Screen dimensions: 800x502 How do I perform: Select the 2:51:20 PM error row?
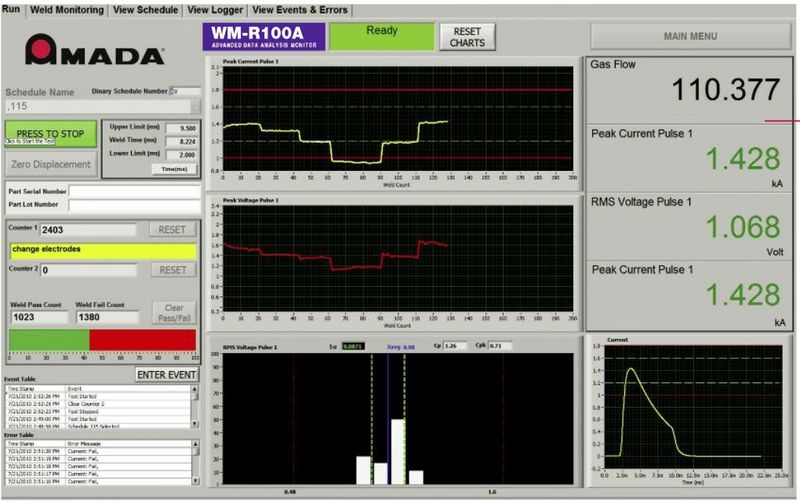(98, 451)
